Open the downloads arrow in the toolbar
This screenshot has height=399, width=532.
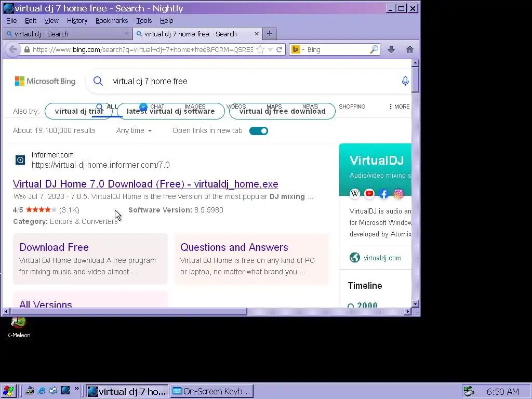click(391, 49)
